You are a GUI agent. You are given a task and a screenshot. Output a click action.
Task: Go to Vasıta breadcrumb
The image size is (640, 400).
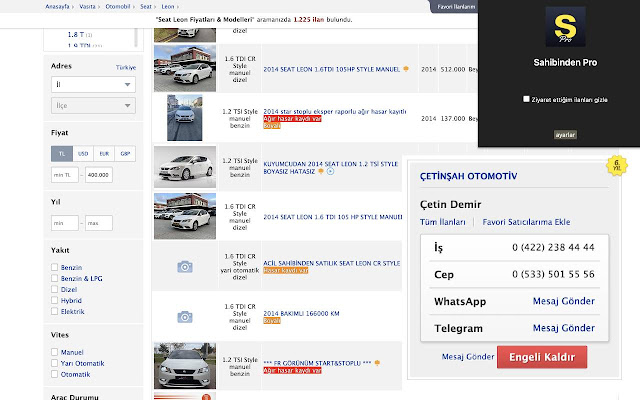[x=87, y=7]
